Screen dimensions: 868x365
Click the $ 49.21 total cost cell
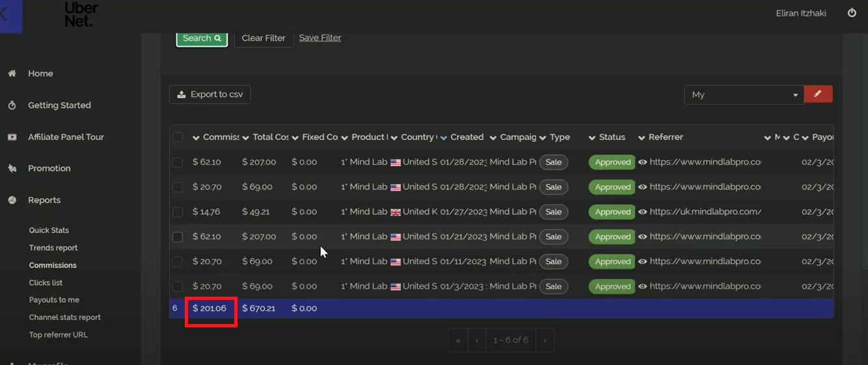coord(257,212)
